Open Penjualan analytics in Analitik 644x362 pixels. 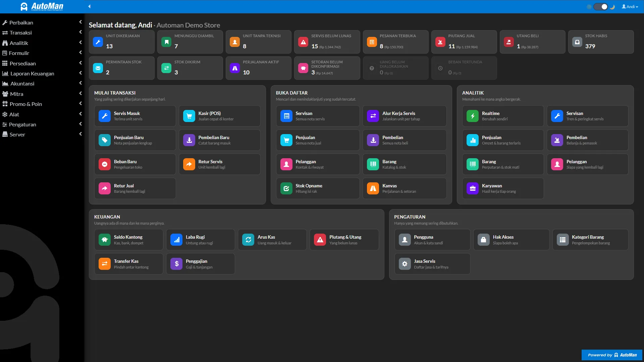(x=503, y=140)
